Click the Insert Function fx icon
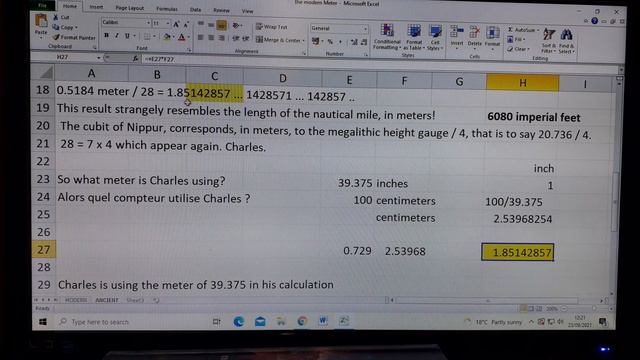 (x=135, y=59)
